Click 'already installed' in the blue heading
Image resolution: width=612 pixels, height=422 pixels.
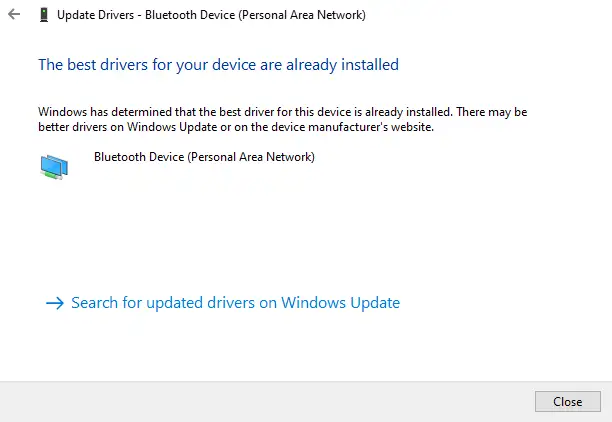point(342,65)
